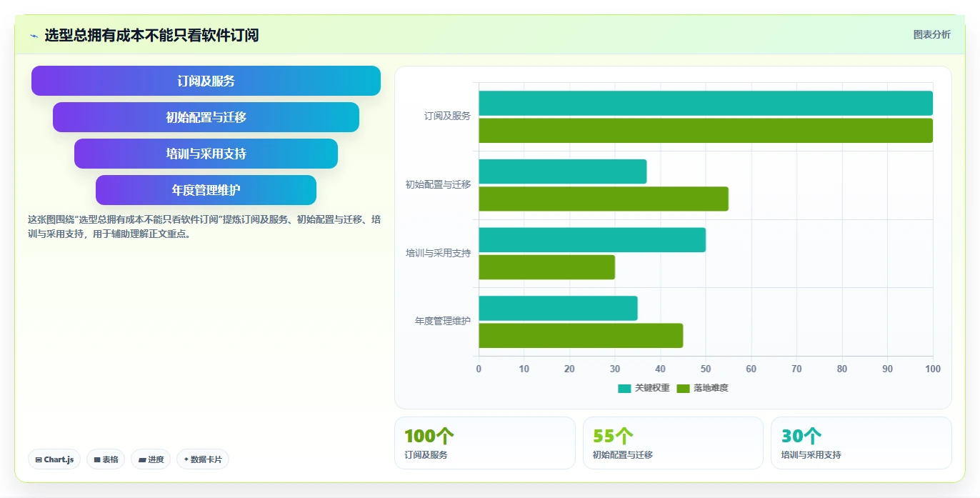
Task: Click the 进度 tag chip
Action: [151, 459]
